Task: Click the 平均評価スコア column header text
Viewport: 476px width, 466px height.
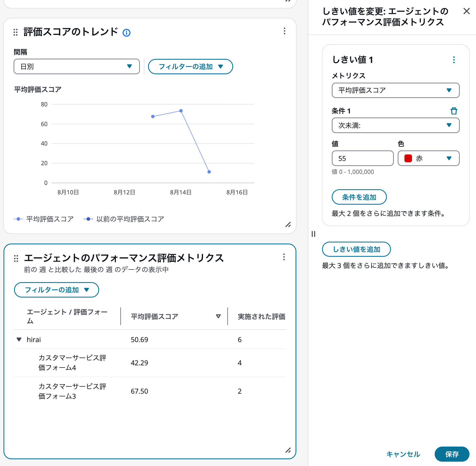Action: tap(155, 316)
